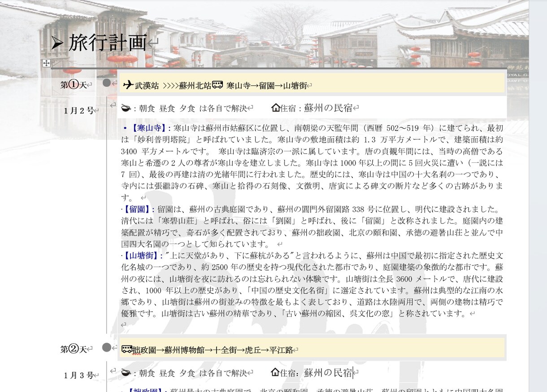Click the arrow bullet before 旅行計画
Image resolution: width=547 pixels, height=392 pixels.
coord(57,43)
